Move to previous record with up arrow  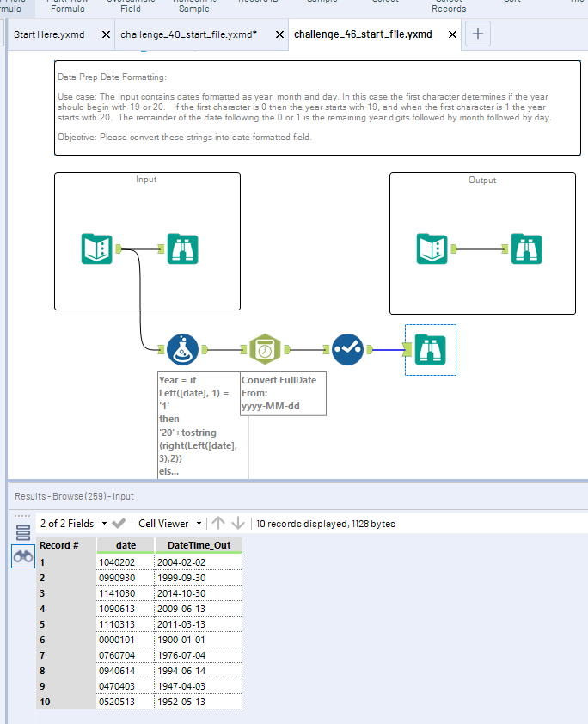coord(218,523)
